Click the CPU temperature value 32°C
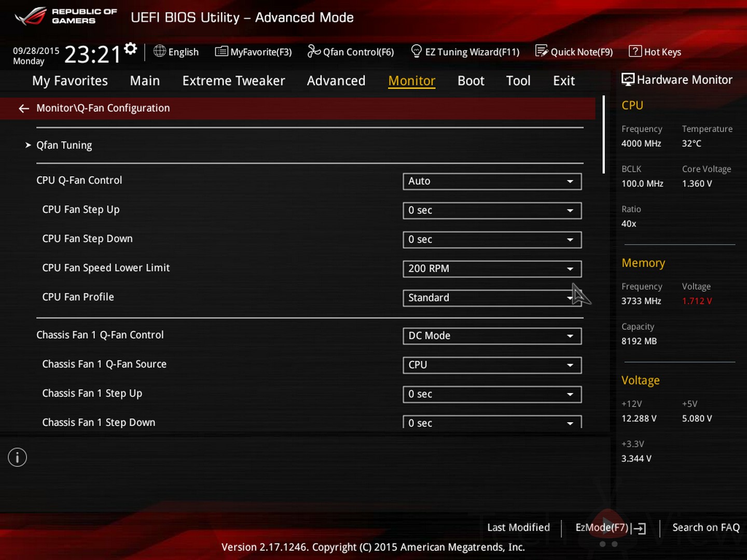This screenshot has width=747, height=560. pyautogui.click(x=691, y=143)
